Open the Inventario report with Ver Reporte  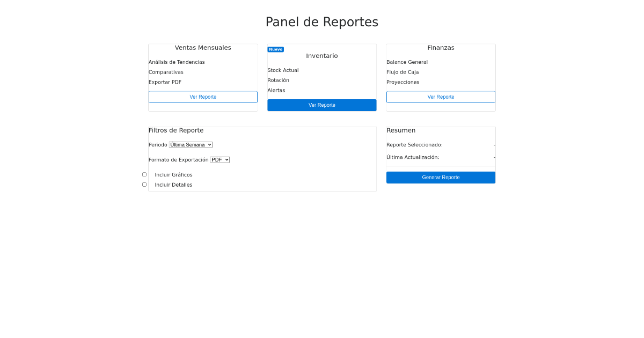click(322, 105)
